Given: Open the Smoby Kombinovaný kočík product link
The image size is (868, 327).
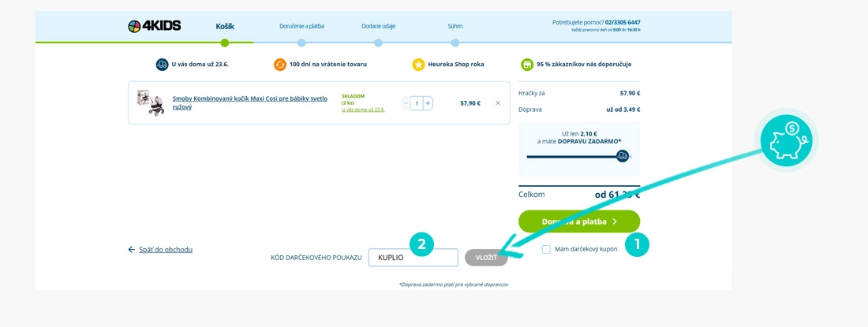Looking at the screenshot, I should tap(250, 102).
